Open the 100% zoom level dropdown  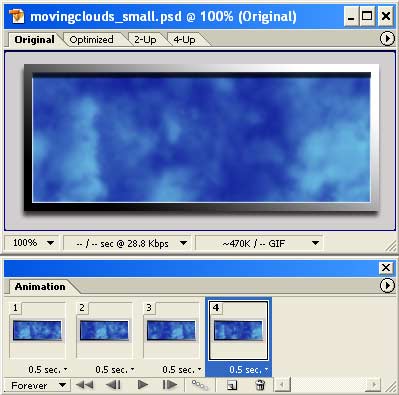point(32,243)
